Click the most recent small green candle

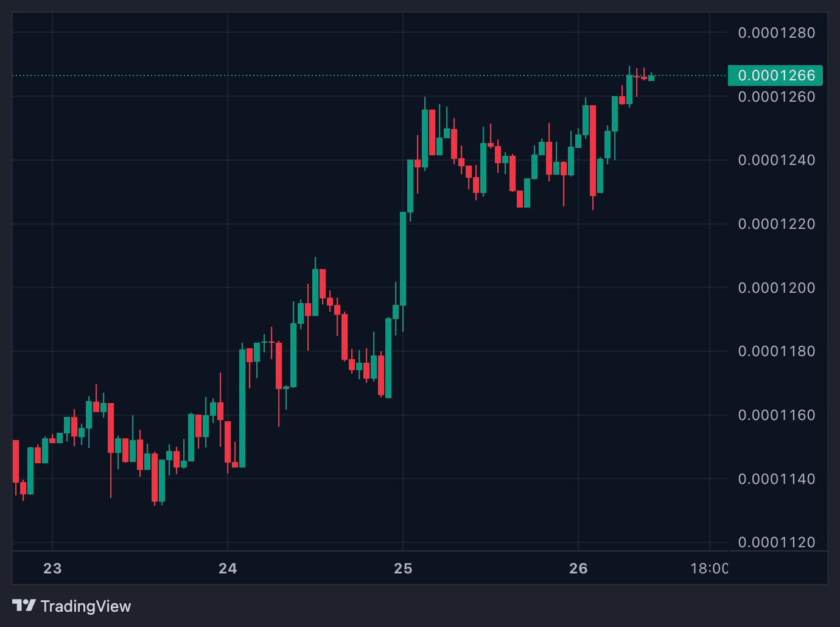coord(651,78)
